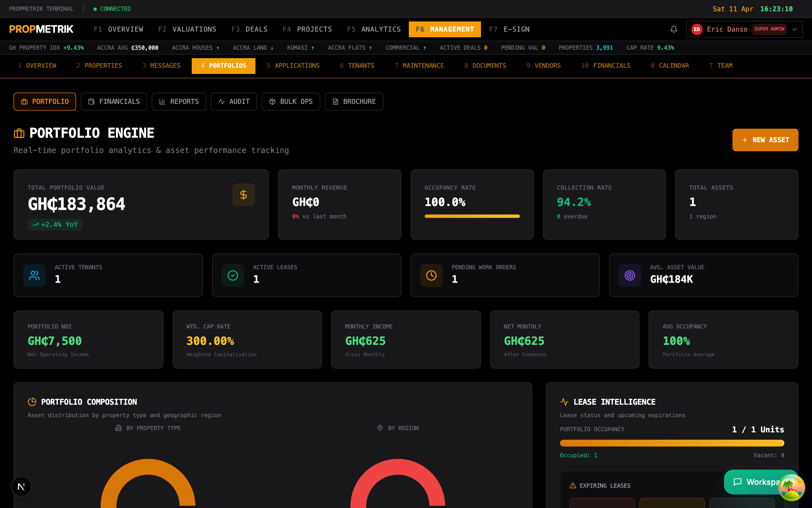Click the Pending Work Orders clock icon
Screen dimensions: 812x508
[x=431, y=275]
